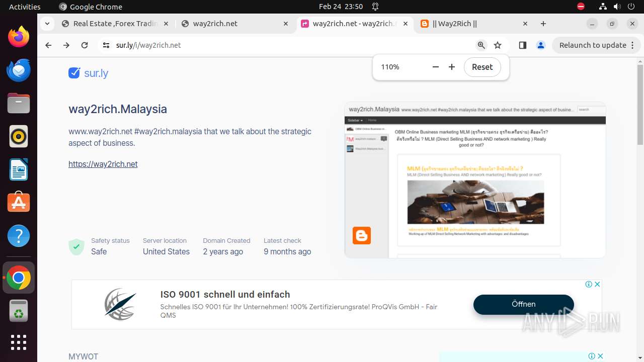Image resolution: width=644 pixels, height=362 pixels.
Task: Click the 9 months ago latest check value
Action: [287, 251]
